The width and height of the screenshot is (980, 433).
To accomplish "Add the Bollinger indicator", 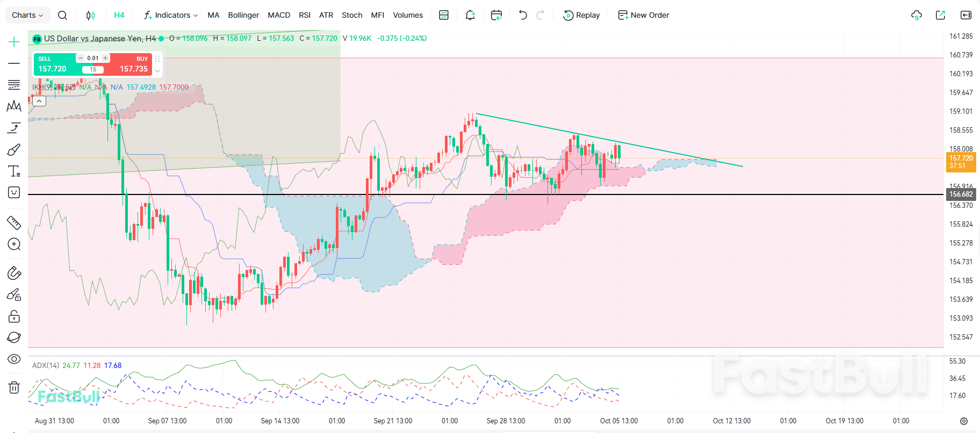I will point(243,15).
